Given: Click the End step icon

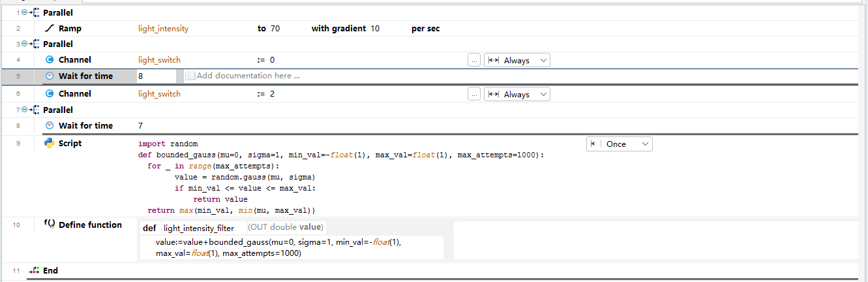Looking at the screenshot, I should pos(35,270).
